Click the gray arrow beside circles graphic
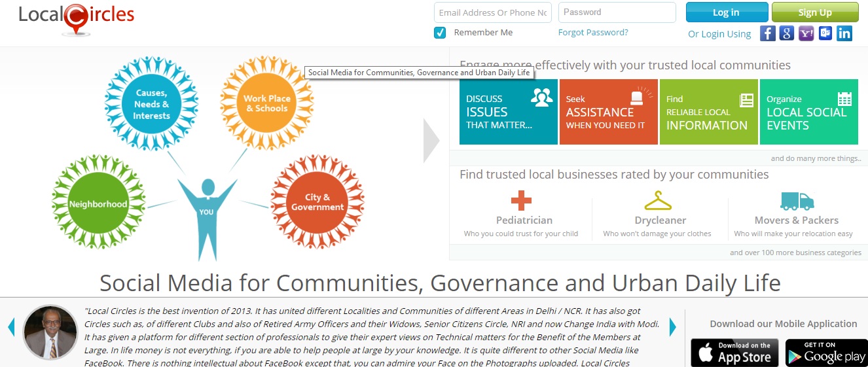Screen dimensions: 868x367 (431, 141)
